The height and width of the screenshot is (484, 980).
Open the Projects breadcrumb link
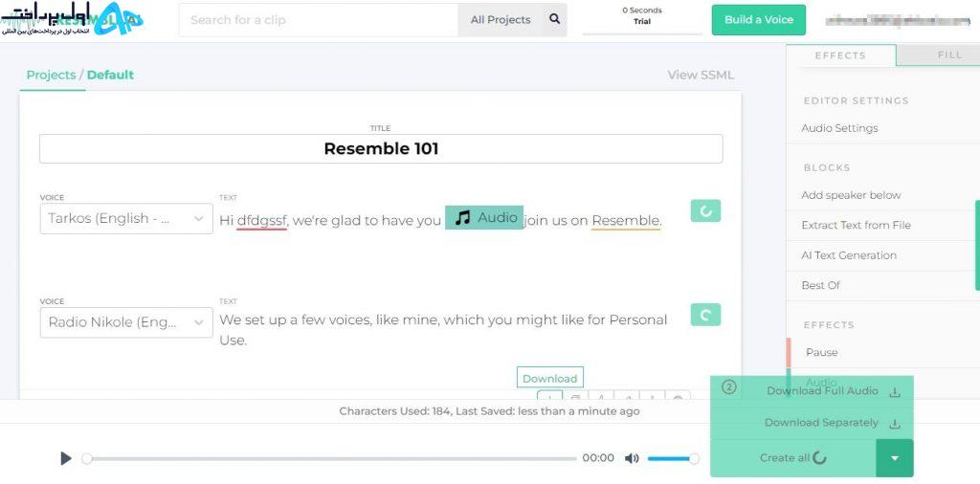pos(51,75)
